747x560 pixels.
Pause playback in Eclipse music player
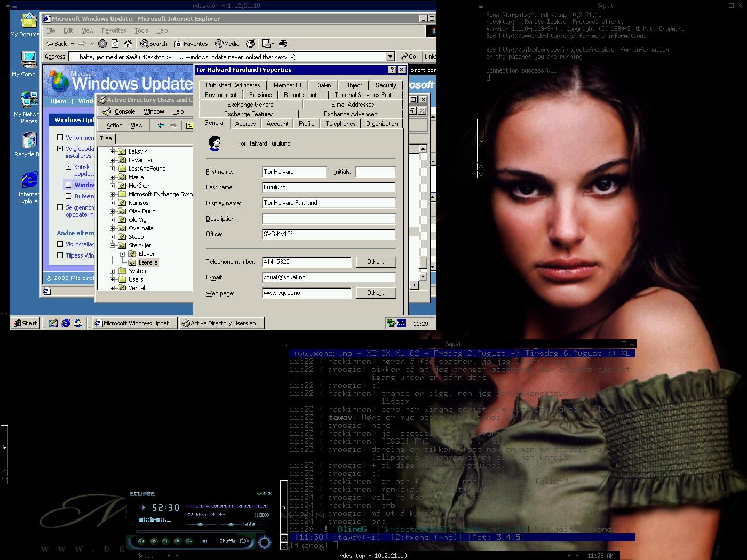[x=165, y=541]
